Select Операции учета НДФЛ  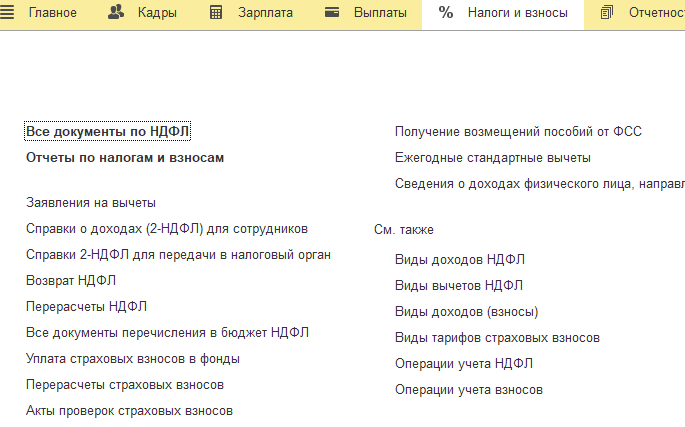point(464,363)
